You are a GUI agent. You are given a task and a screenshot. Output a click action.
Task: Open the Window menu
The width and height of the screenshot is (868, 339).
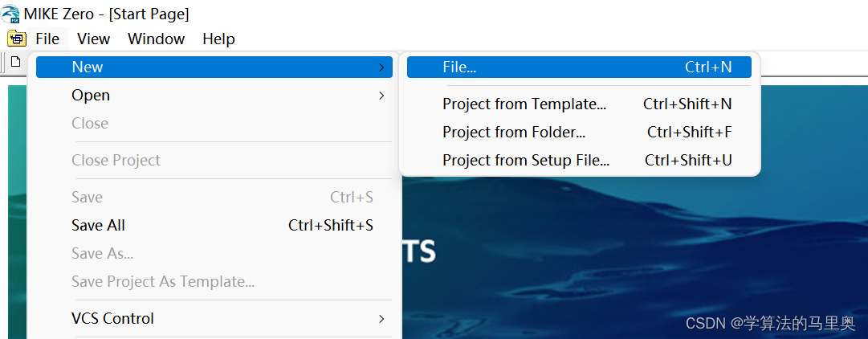click(156, 39)
